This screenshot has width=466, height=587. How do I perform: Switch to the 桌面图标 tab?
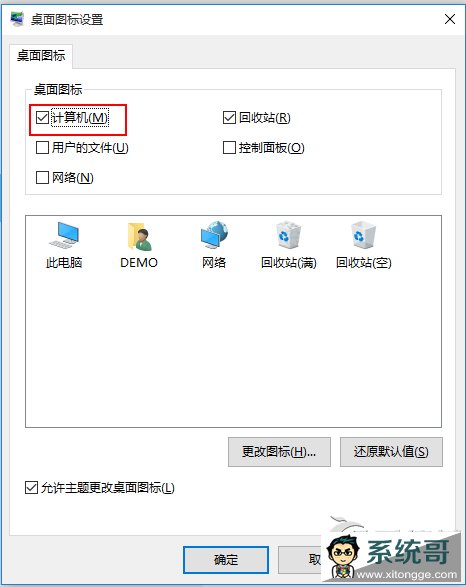[x=41, y=56]
